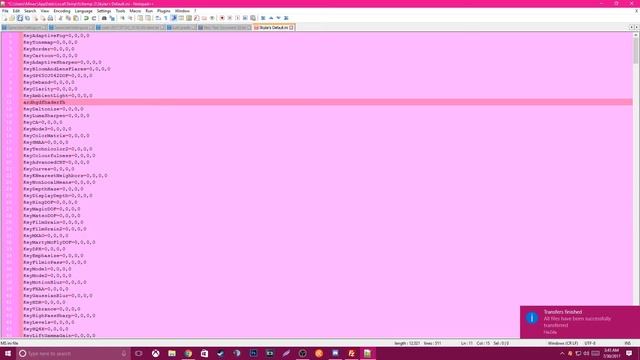Screen dimensions: 640x360
Task: Toggle word wrap in the toolbar
Action: pyautogui.click(x=158, y=18)
